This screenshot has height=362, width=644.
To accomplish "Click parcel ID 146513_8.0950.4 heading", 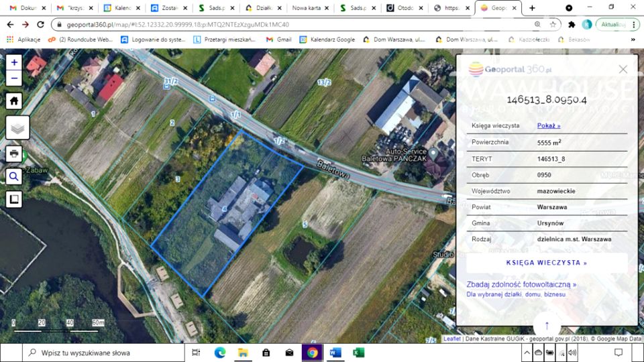I will 547,100.
